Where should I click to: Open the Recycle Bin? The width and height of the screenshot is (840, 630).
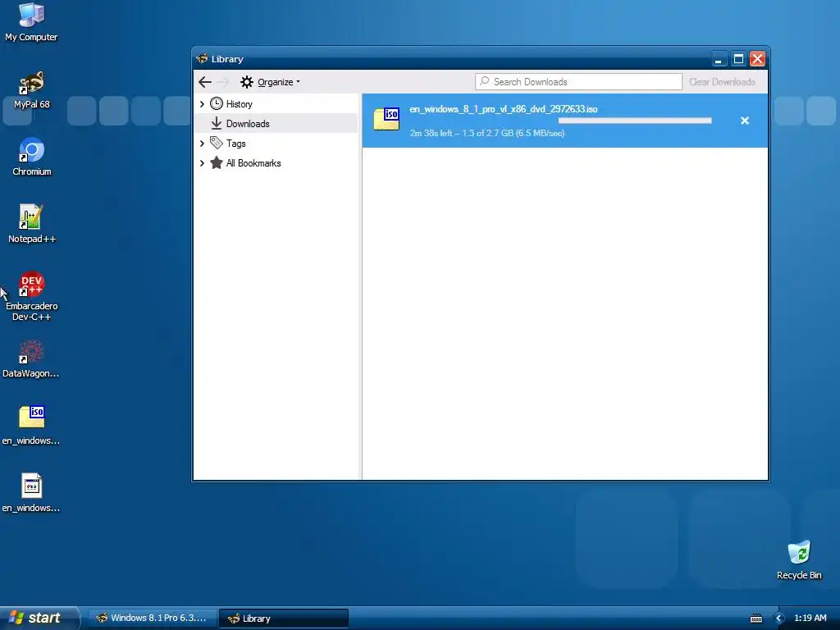point(799,559)
